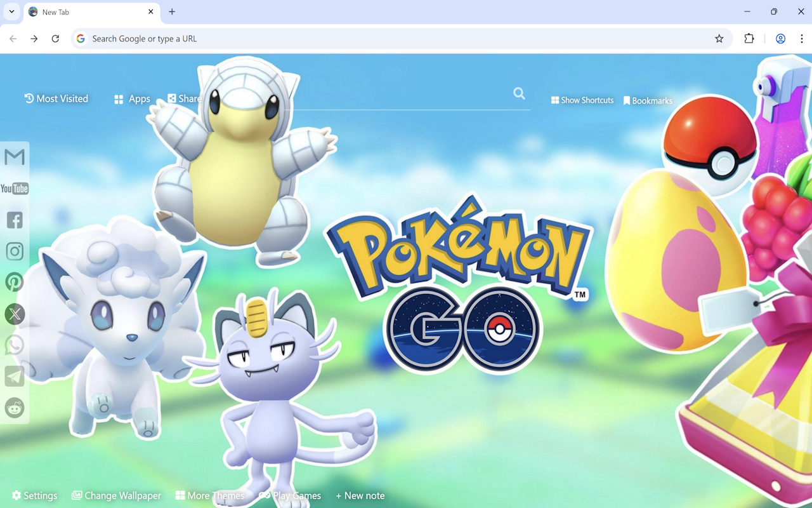Open Bookmarks link
812x508 pixels.
coord(648,100)
